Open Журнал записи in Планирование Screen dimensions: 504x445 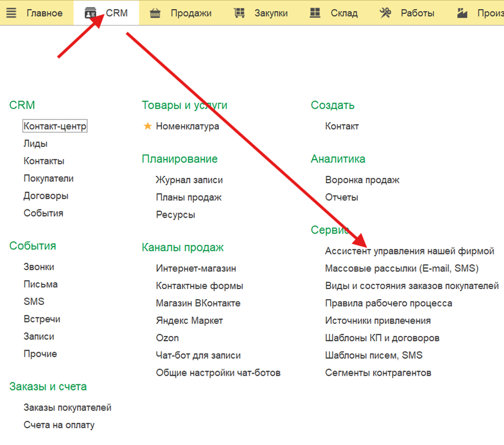coord(189,180)
